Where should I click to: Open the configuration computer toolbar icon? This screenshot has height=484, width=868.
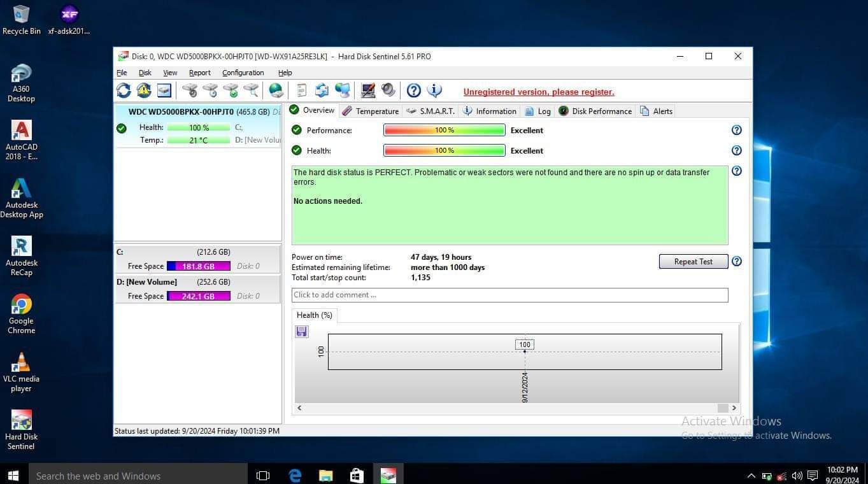point(368,90)
